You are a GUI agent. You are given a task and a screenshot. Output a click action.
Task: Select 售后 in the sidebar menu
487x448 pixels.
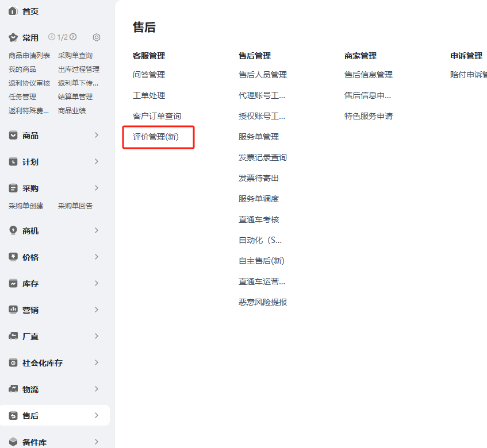[30, 415]
